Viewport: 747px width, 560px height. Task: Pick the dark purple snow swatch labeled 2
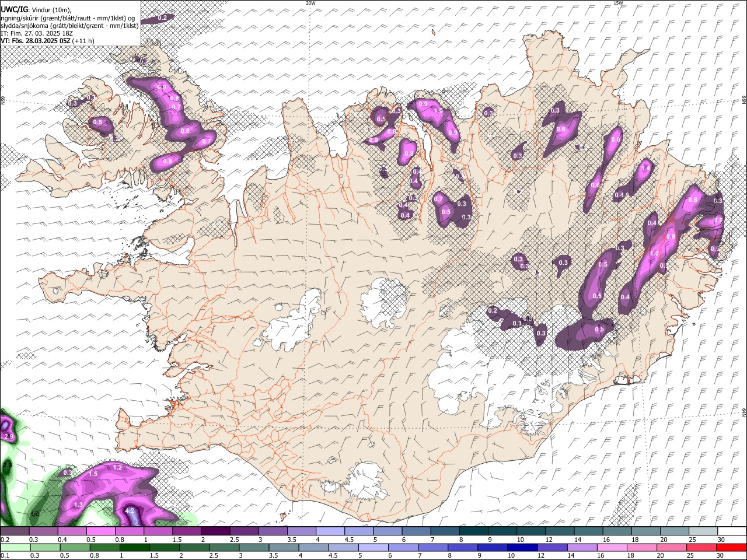coord(215,531)
